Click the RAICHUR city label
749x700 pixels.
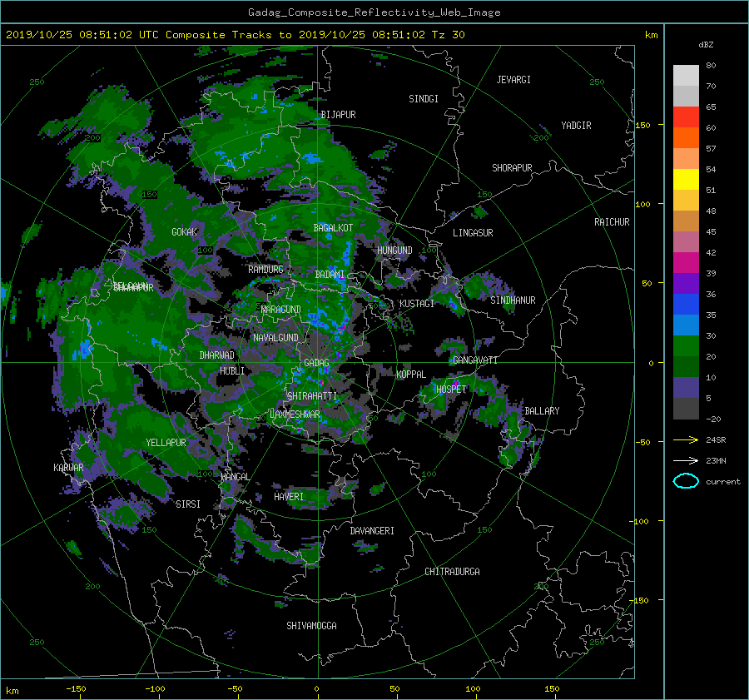point(612,222)
